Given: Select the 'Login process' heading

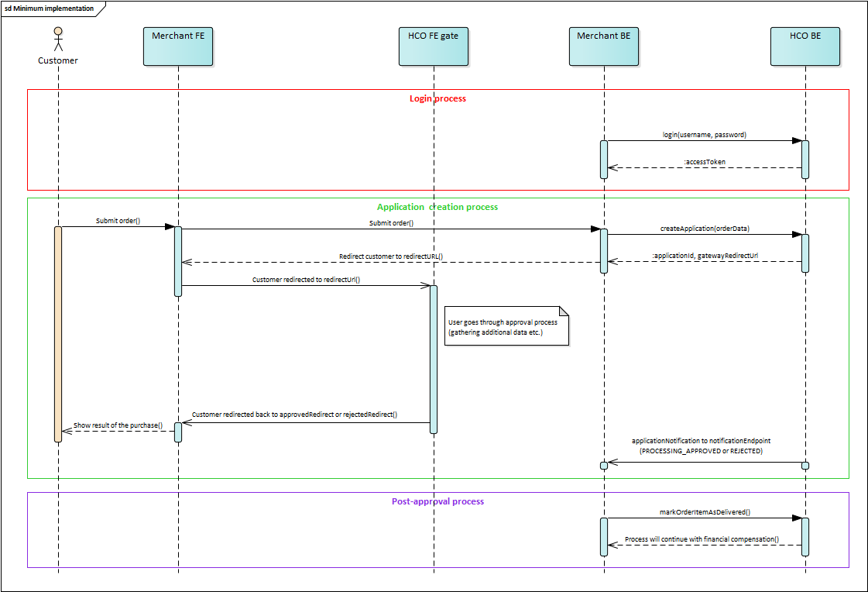Looking at the screenshot, I should (438, 98).
